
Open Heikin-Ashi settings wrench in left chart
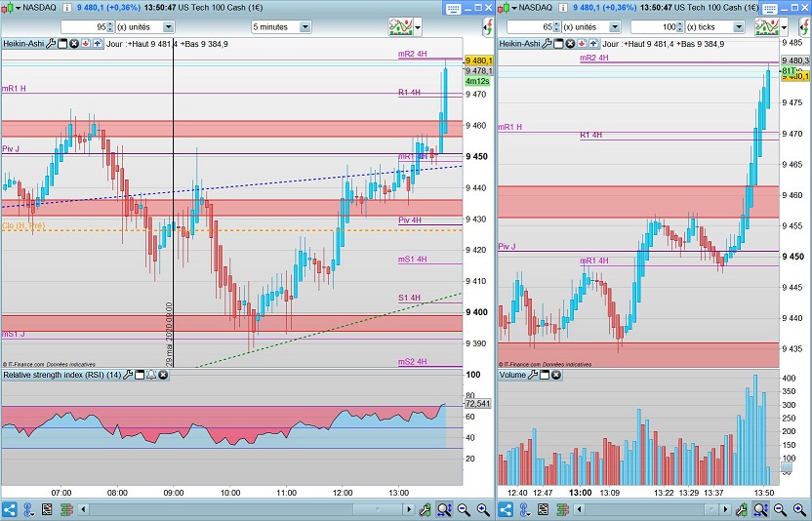point(51,44)
